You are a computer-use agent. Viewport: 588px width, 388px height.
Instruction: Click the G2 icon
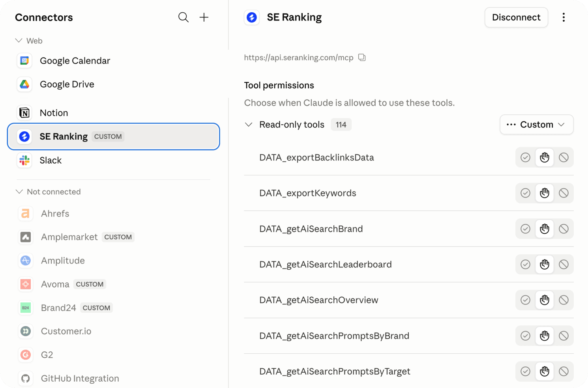26,355
